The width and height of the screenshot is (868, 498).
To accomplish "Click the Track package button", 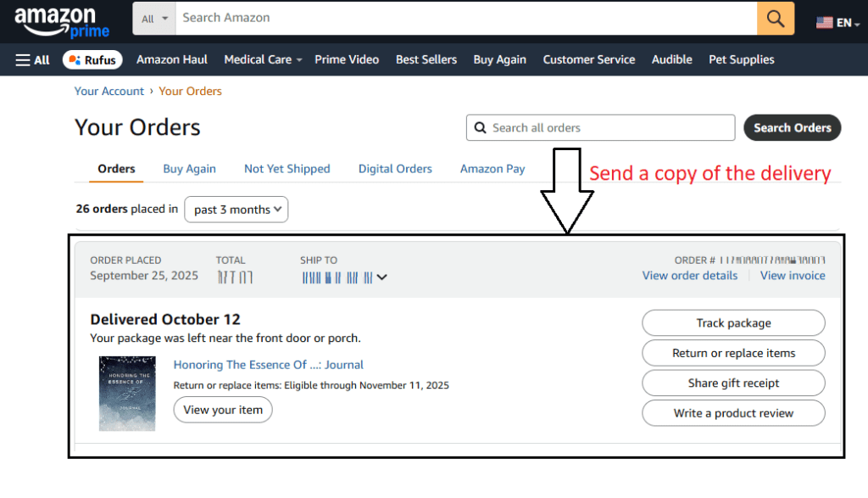I will [x=733, y=323].
